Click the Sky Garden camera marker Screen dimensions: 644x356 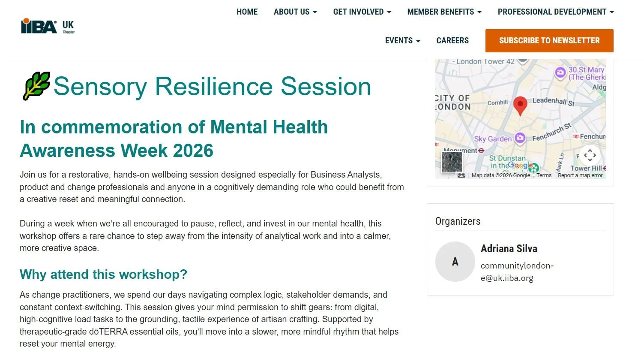[x=520, y=138]
